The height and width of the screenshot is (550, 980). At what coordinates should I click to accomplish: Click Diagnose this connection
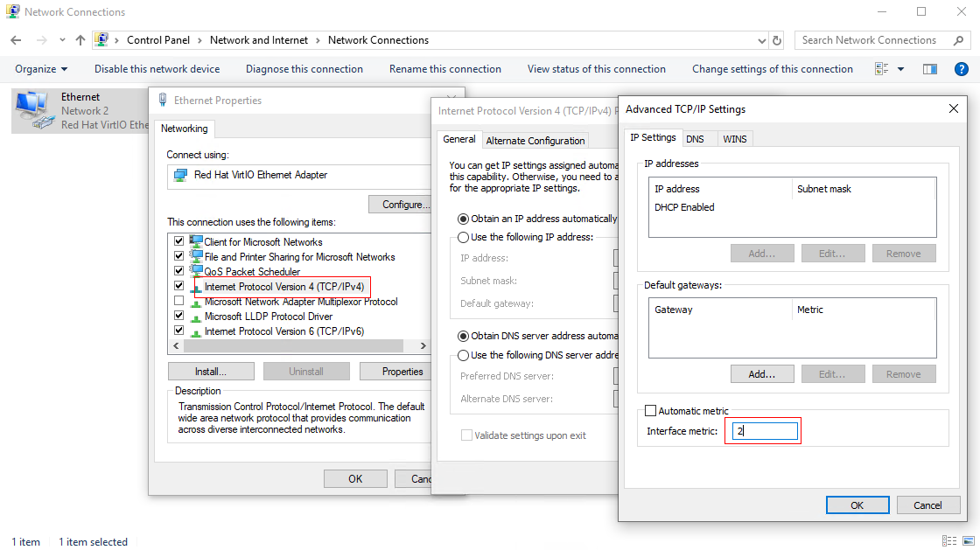[x=304, y=69]
